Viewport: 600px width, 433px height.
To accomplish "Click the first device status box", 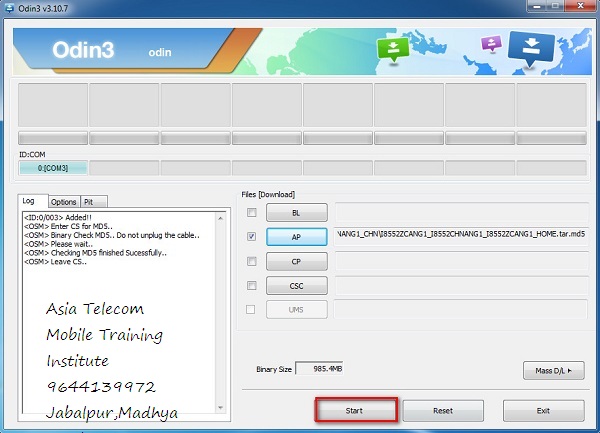I will click(53, 105).
